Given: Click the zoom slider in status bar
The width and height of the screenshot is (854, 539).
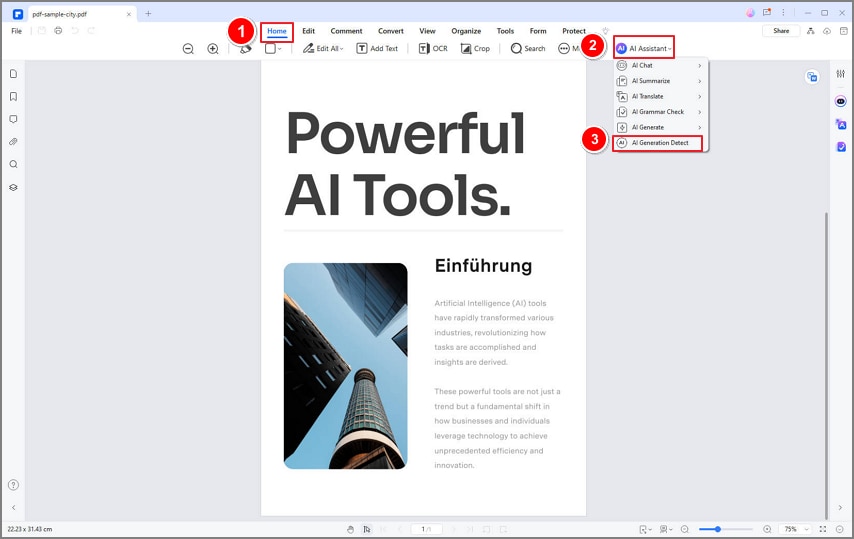Looking at the screenshot, I should pos(725,529).
